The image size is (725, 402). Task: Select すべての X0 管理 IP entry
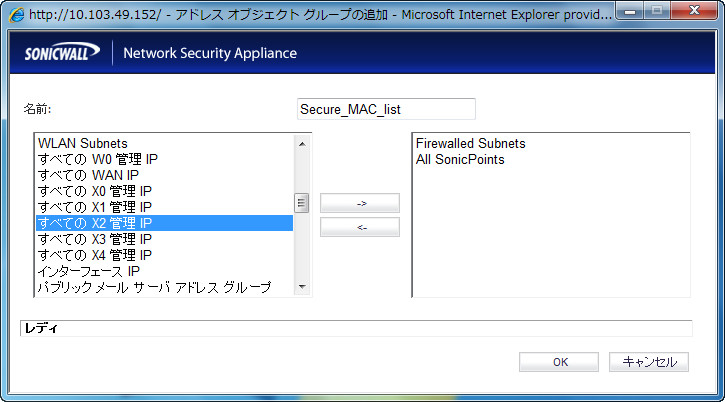point(165,191)
